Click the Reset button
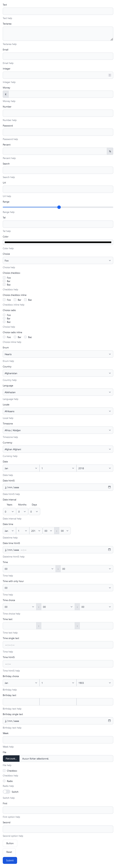 coord(9,852)
